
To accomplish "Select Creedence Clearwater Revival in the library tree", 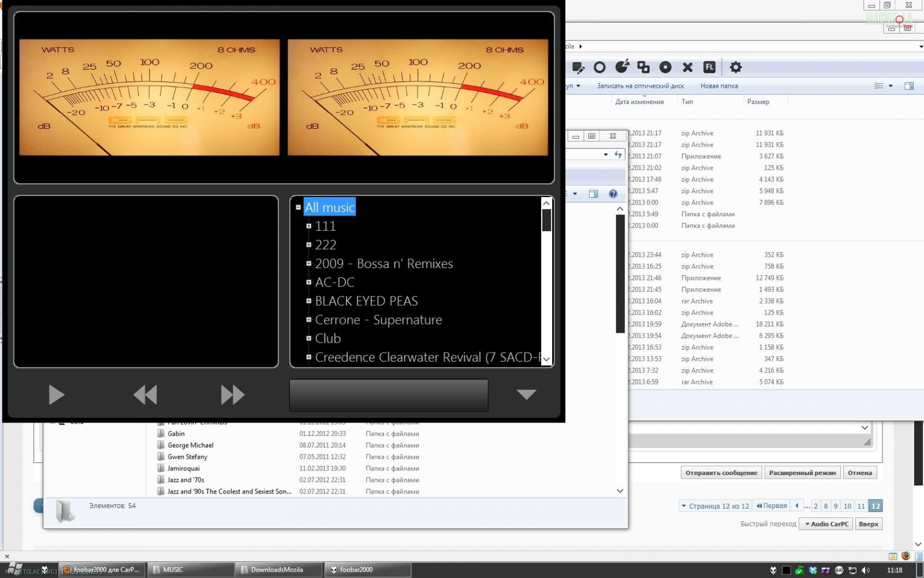I will point(427,357).
